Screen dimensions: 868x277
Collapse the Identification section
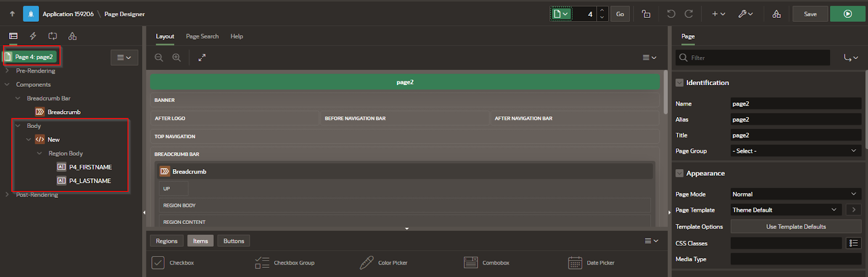(x=679, y=83)
